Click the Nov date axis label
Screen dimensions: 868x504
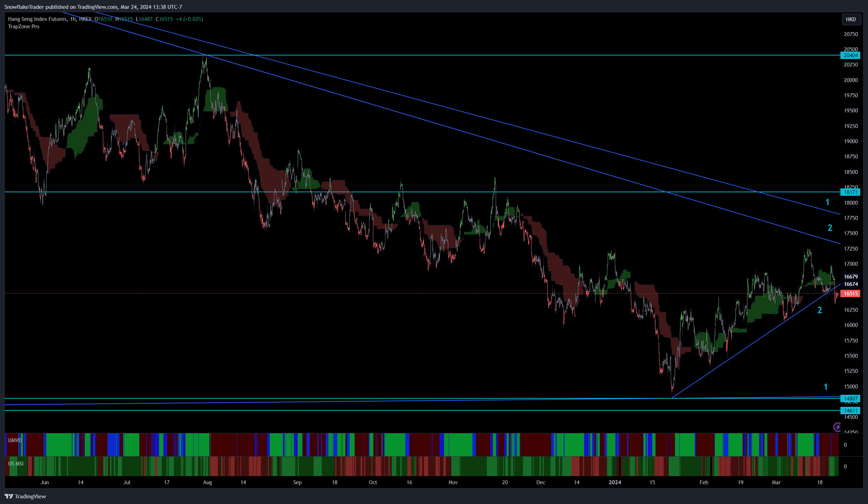click(x=453, y=482)
